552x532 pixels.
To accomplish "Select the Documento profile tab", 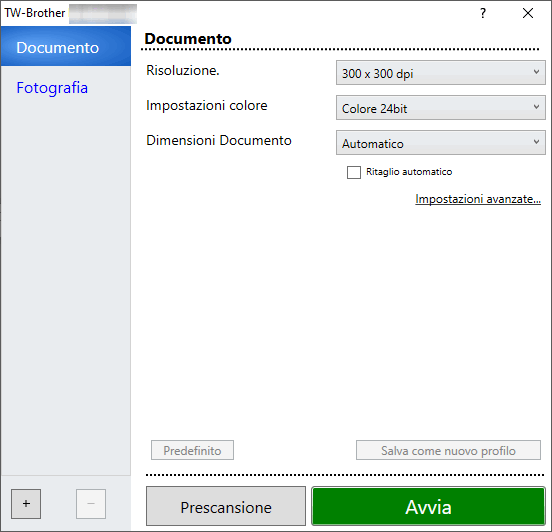I will pos(65,46).
